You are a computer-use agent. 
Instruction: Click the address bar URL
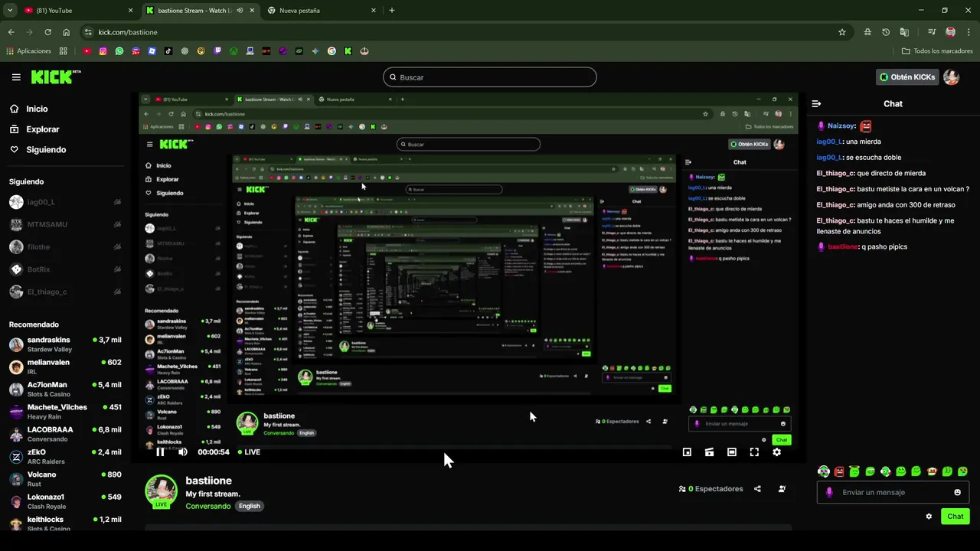click(x=128, y=32)
